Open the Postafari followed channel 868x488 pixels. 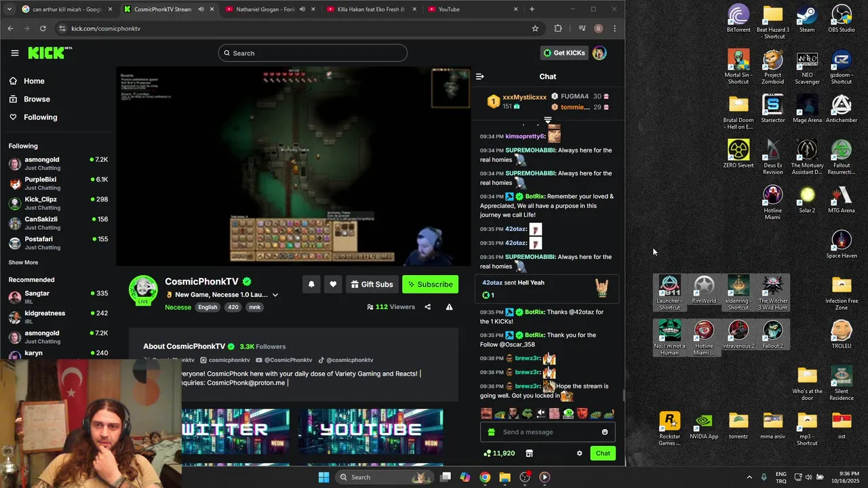pyautogui.click(x=58, y=243)
